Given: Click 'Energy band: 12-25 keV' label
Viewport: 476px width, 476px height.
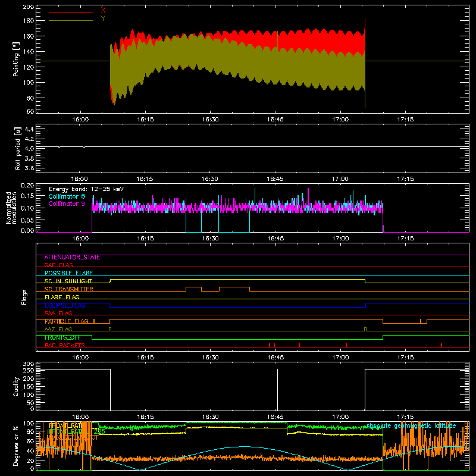Looking at the screenshot, I should pyautogui.click(x=86, y=189).
